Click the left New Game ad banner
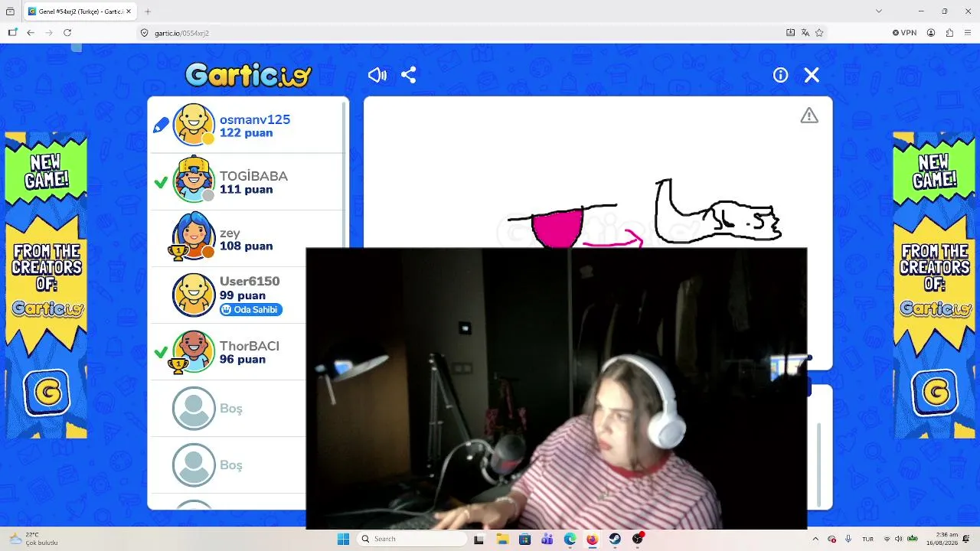Viewport: 980px width, 551px height. (46, 285)
